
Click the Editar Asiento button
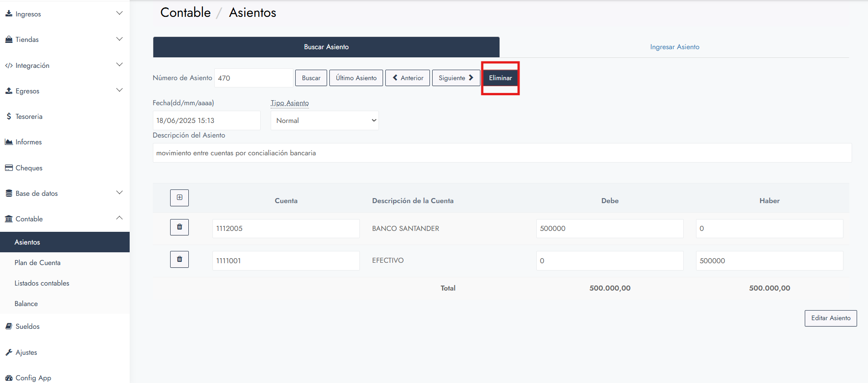[830, 318]
